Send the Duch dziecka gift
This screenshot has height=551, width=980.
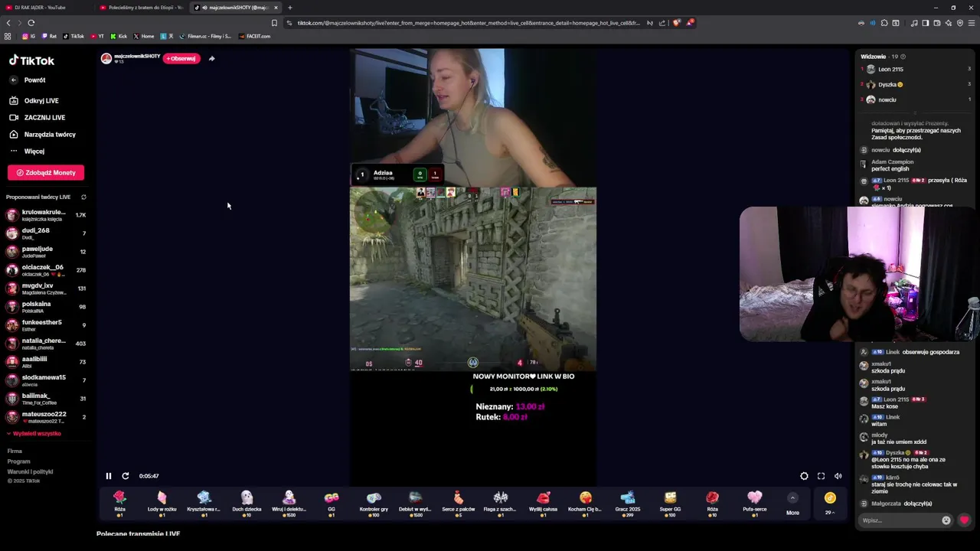coord(247,504)
